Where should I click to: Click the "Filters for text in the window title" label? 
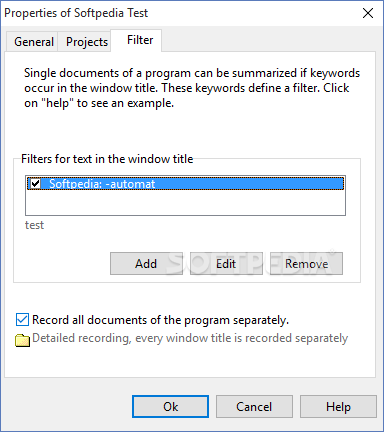[107, 159]
